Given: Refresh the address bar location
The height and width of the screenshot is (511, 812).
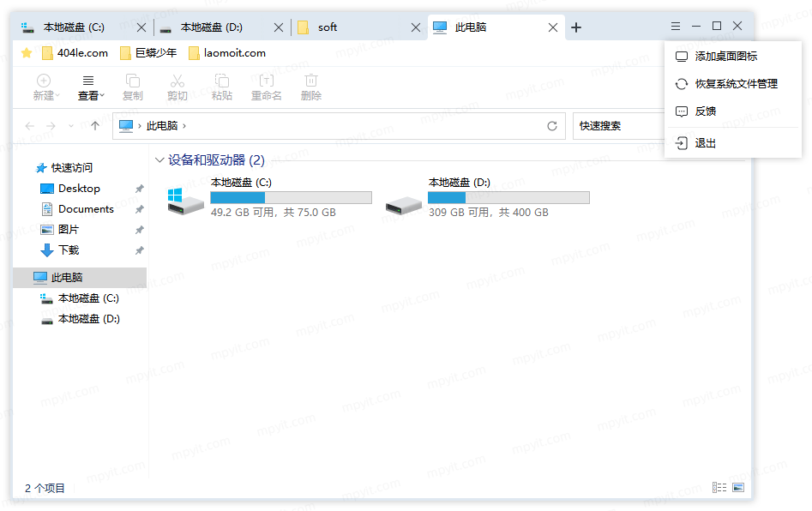Looking at the screenshot, I should coord(552,126).
